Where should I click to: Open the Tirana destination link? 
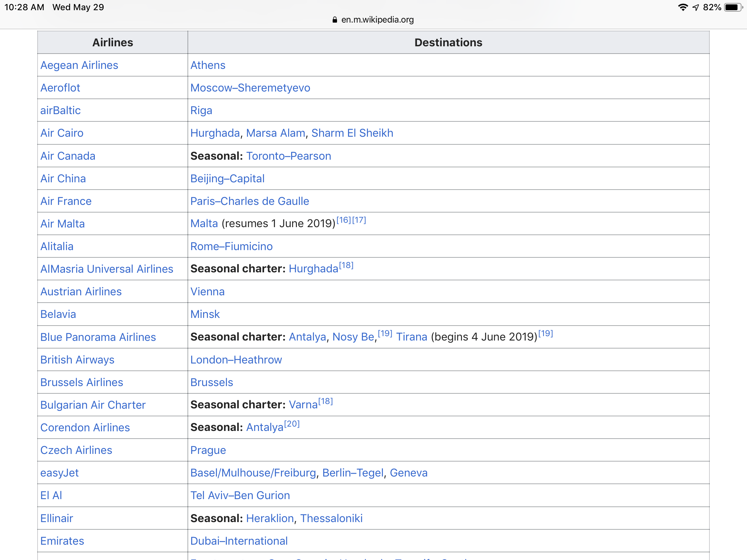click(x=411, y=337)
